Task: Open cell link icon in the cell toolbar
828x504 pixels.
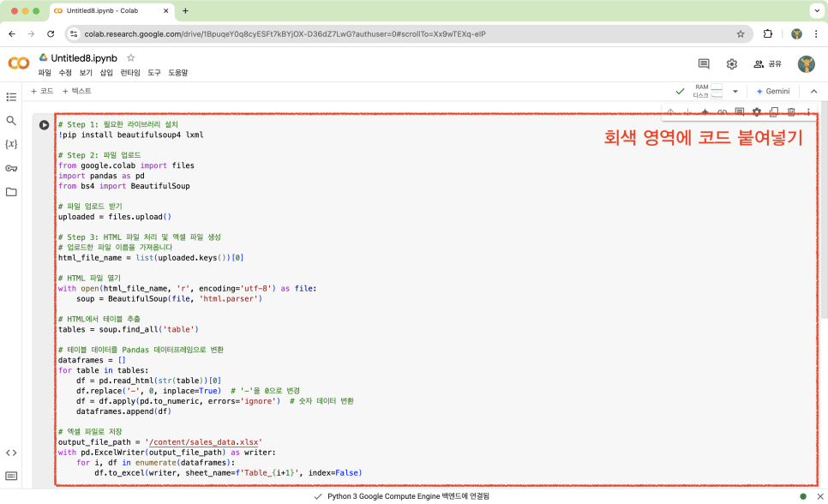Action: 721,111
